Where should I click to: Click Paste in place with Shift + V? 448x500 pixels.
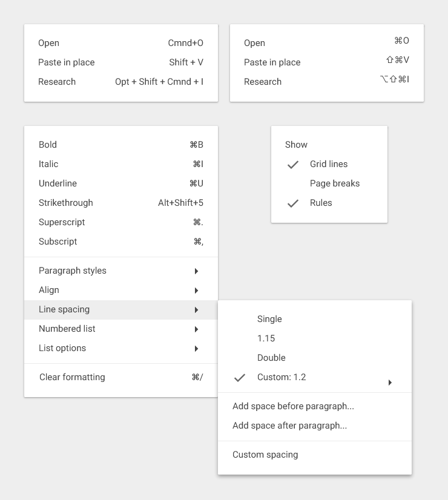point(67,62)
